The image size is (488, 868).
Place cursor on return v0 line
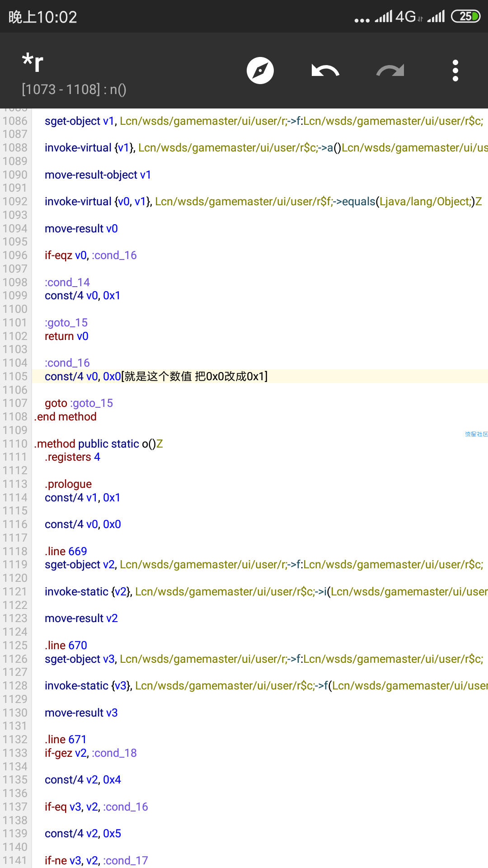(66, 336)
